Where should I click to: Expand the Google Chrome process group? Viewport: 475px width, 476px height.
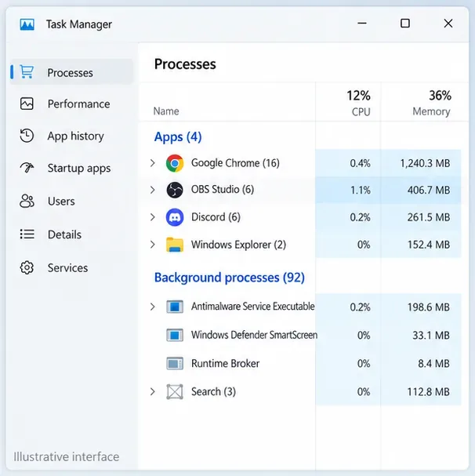pyautogui.click(x=153, y=163)
